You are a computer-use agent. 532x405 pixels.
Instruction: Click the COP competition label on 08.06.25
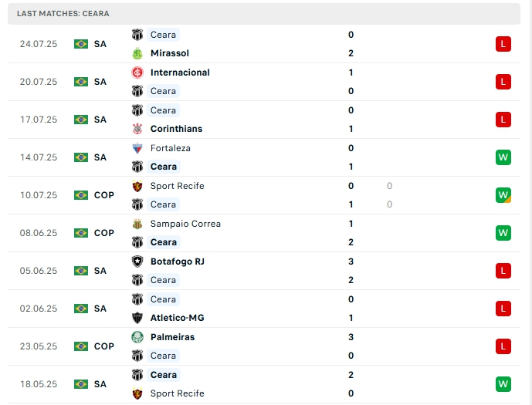[104, 233]
